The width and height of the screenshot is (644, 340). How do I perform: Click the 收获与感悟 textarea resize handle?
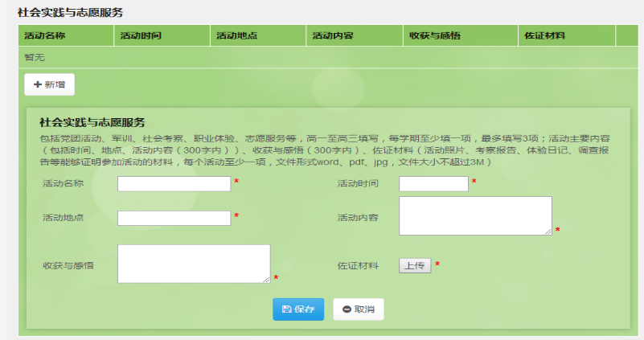point(267,279)
